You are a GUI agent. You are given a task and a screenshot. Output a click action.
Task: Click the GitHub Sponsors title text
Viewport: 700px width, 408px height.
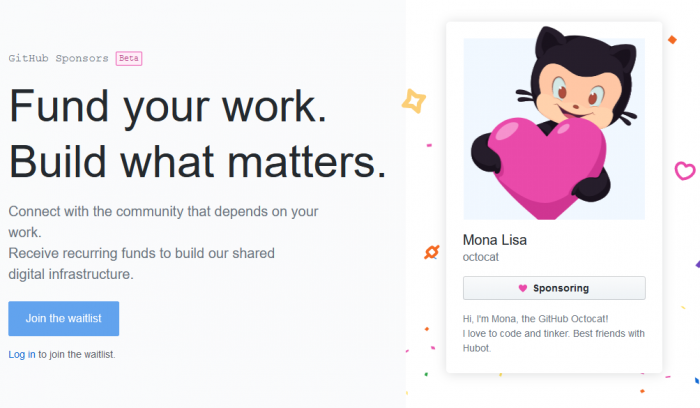(x=58, y=58)
